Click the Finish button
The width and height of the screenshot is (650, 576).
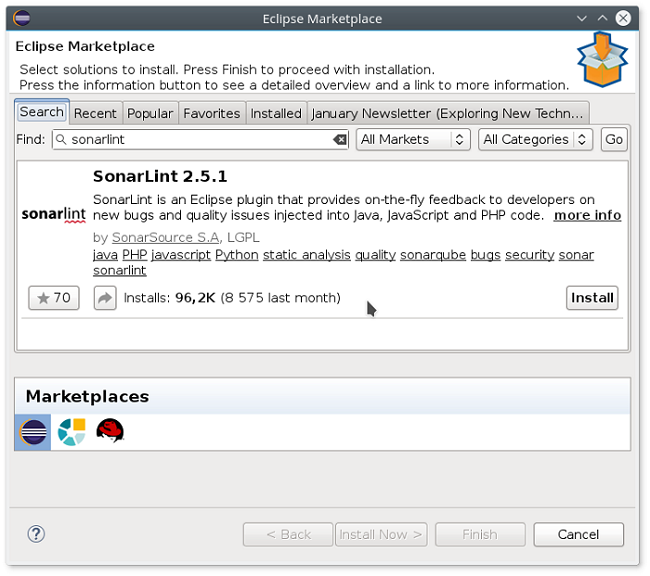(480, 535)
